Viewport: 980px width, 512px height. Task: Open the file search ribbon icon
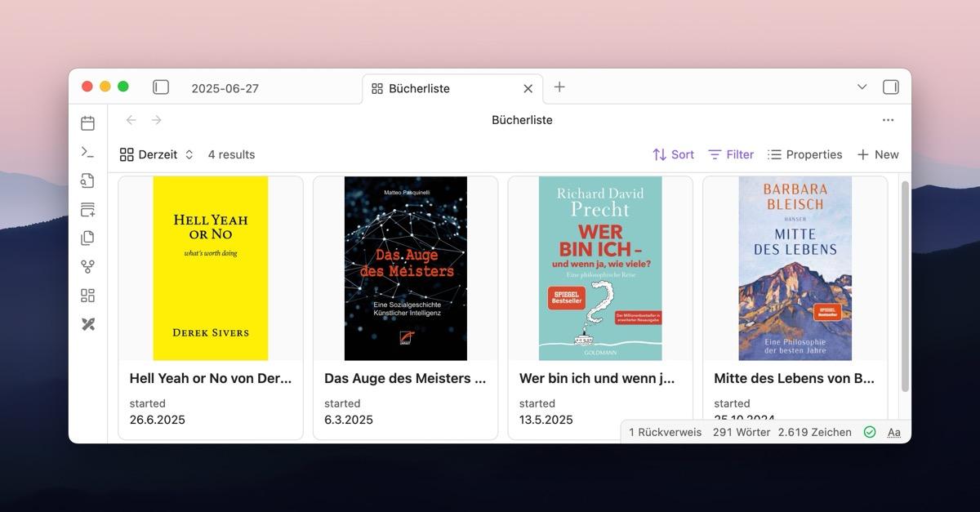(x=87, y=180)
